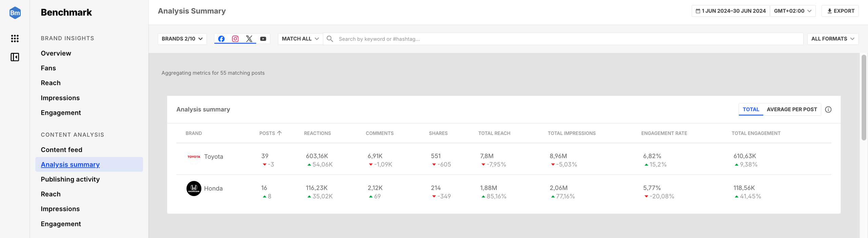
Task: Click the 'Aggregating metrics for 55 matching posts' text
Action: [213, 73]
